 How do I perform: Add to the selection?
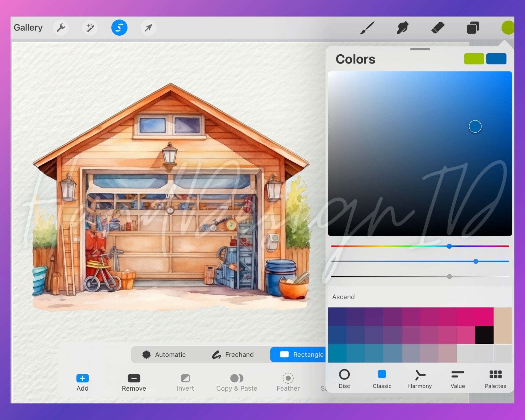(x=82, y=382)
